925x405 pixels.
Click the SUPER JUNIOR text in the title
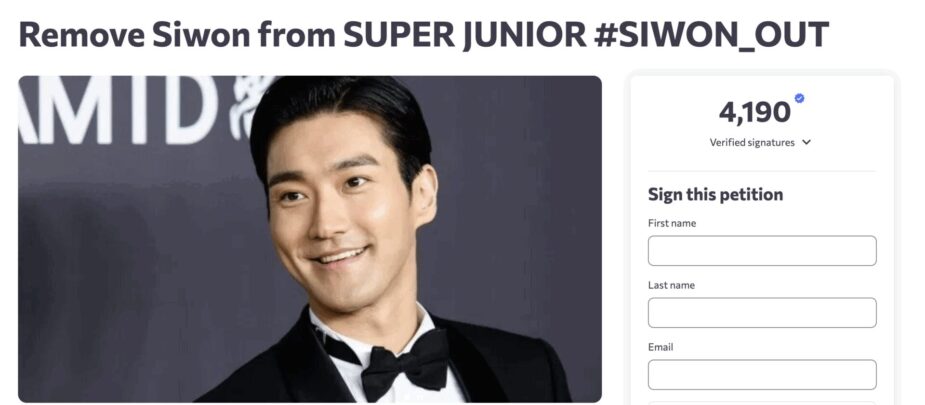pos(465,34)
